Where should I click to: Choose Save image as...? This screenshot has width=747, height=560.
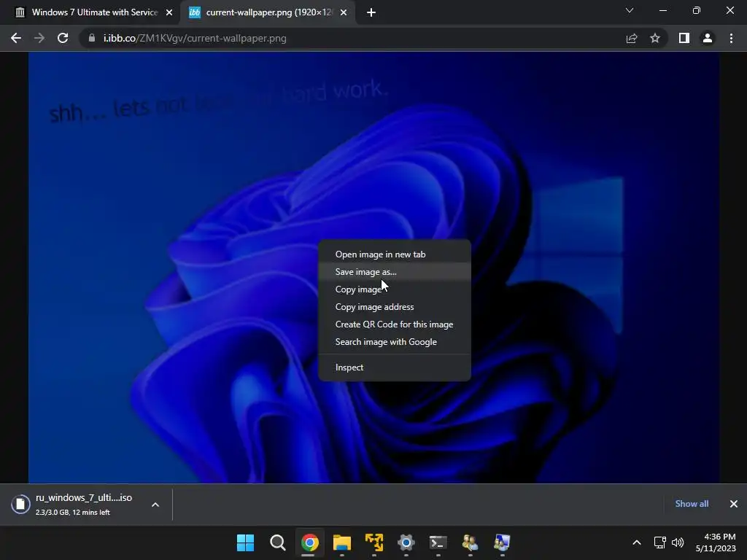(395, 272)
